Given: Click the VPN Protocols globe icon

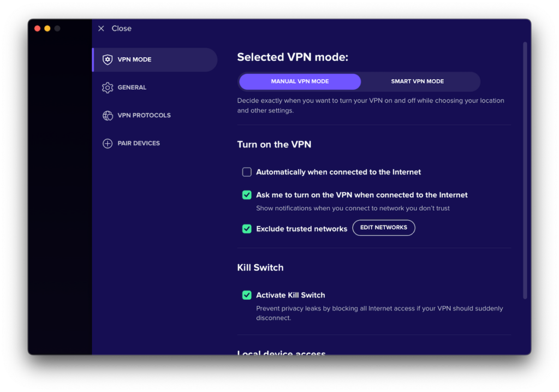Looking at the screenshot, I should 108,115.
